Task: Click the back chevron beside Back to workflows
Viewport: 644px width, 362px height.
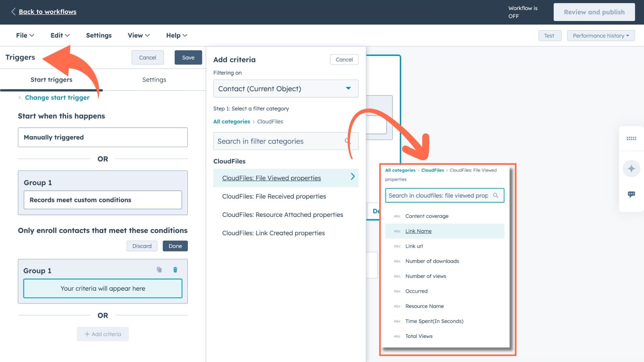Action: coord(13,12)
